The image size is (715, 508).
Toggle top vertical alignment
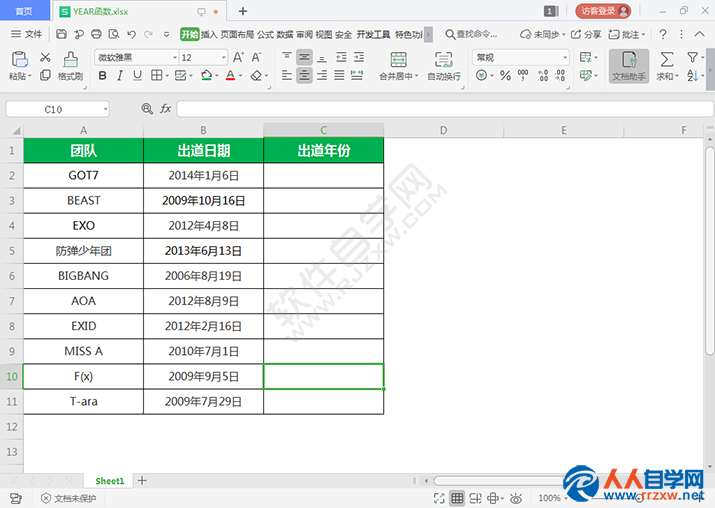pyautogui.click(x=286, y=57)
